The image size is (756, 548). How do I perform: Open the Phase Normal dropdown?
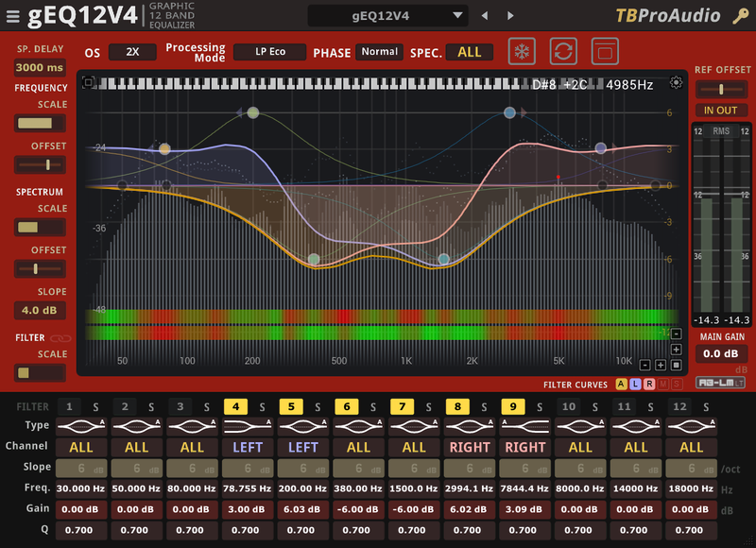[x=380, y=52]
